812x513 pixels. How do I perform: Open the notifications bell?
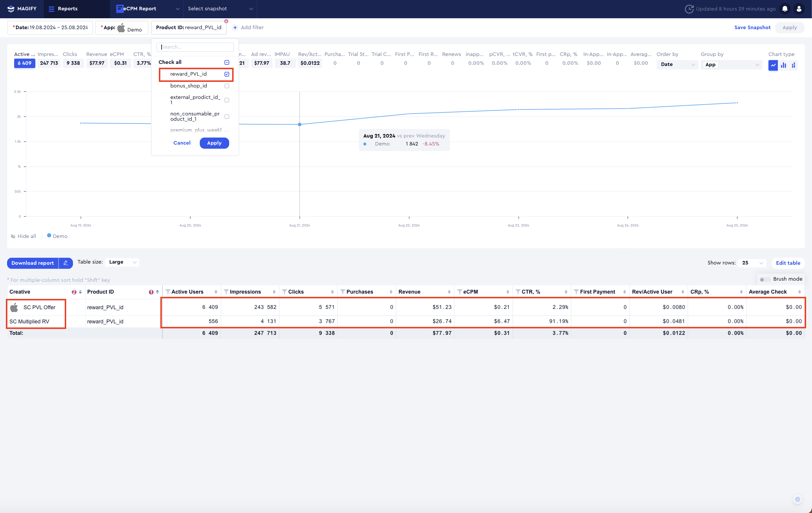[785, 9]
